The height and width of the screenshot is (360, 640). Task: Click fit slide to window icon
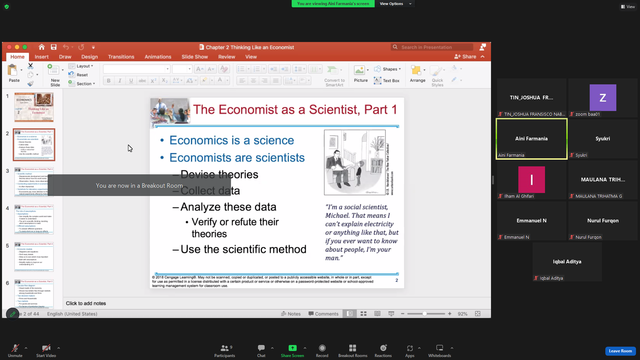(x=478, y=313)
